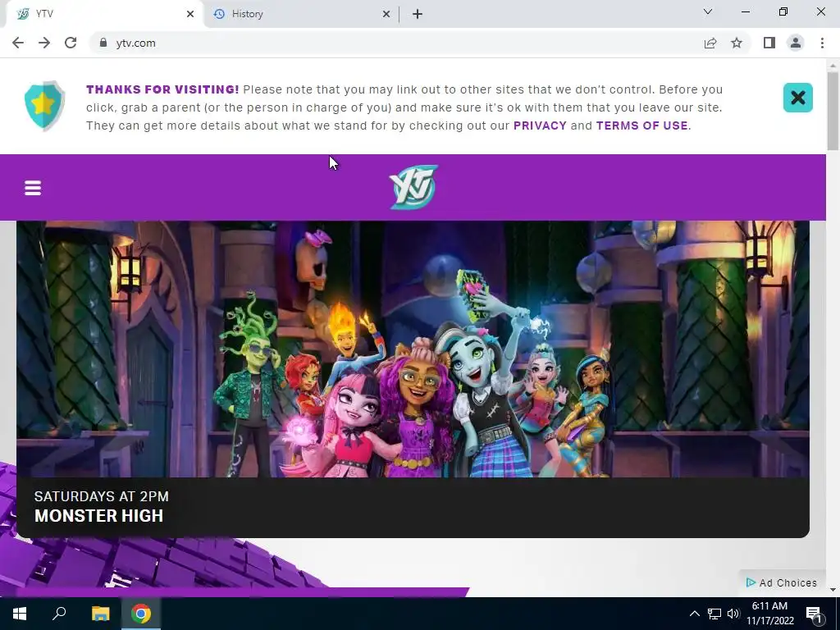Click the page vertical scrollbar thumb
840x630 pixels.
coord(833,111)
